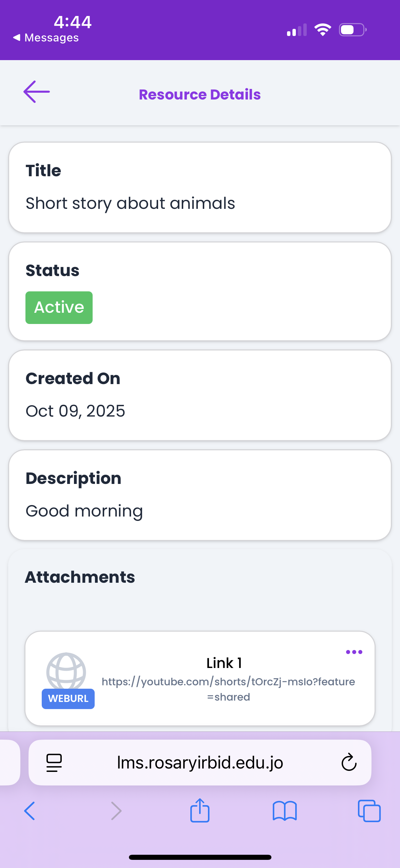Open the YouTube shorts link URL

coord(228,689)
